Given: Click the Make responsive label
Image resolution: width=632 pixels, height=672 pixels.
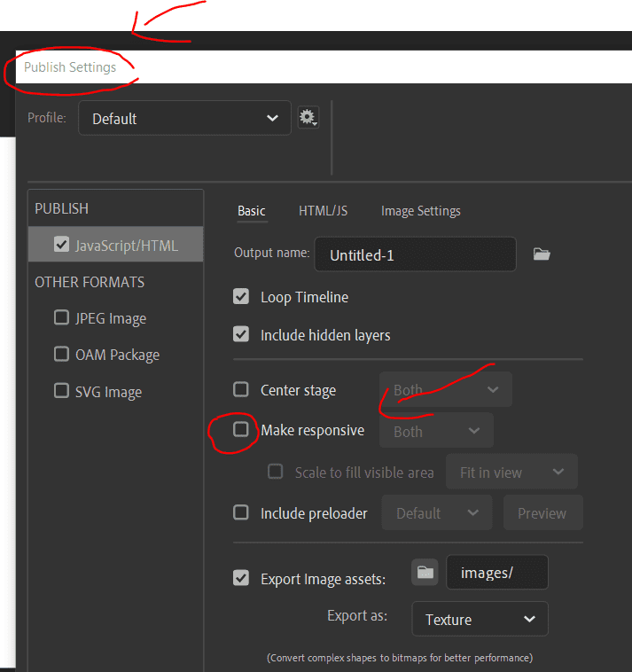Looking at the screenshot, I should pos(312,430).
